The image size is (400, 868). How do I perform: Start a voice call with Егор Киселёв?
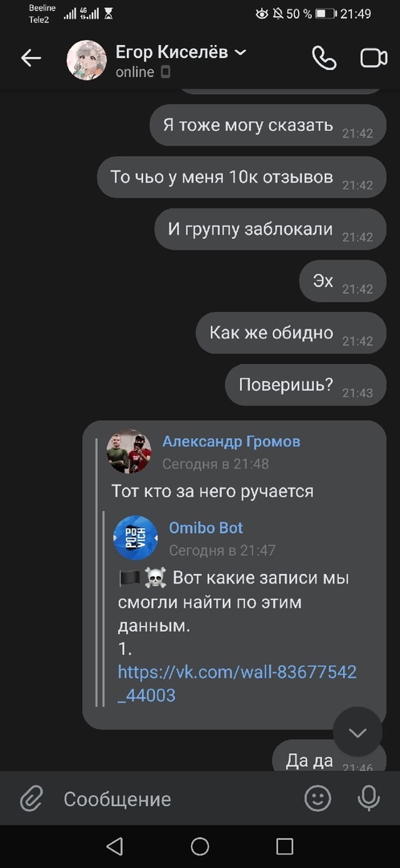(x=324, y=58)
